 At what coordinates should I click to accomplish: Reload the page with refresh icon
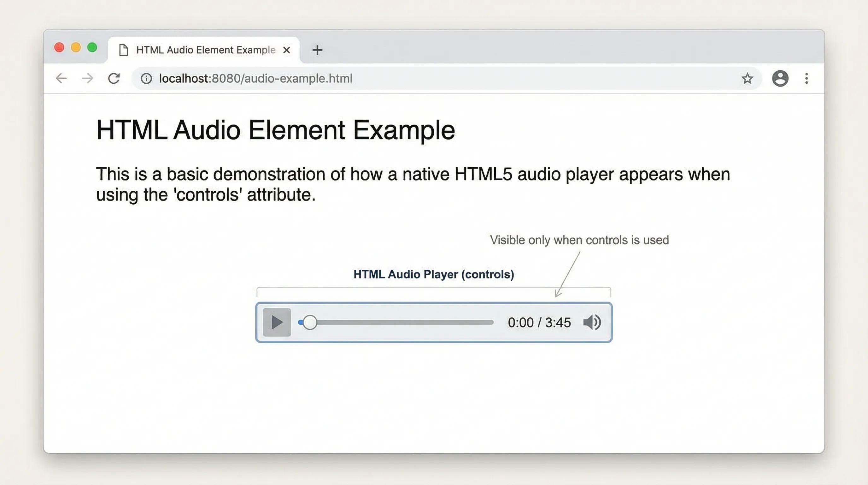(x=114, y=78)
